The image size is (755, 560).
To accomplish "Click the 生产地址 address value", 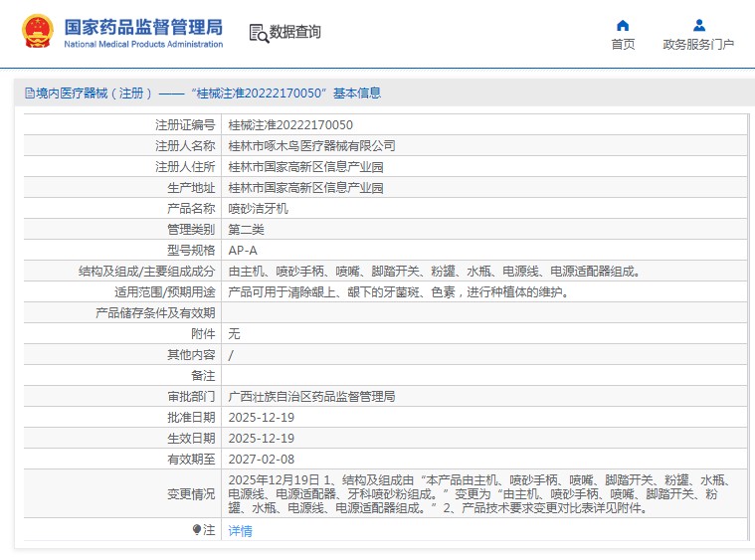I will pyautogui.click(x=305, y=188).
